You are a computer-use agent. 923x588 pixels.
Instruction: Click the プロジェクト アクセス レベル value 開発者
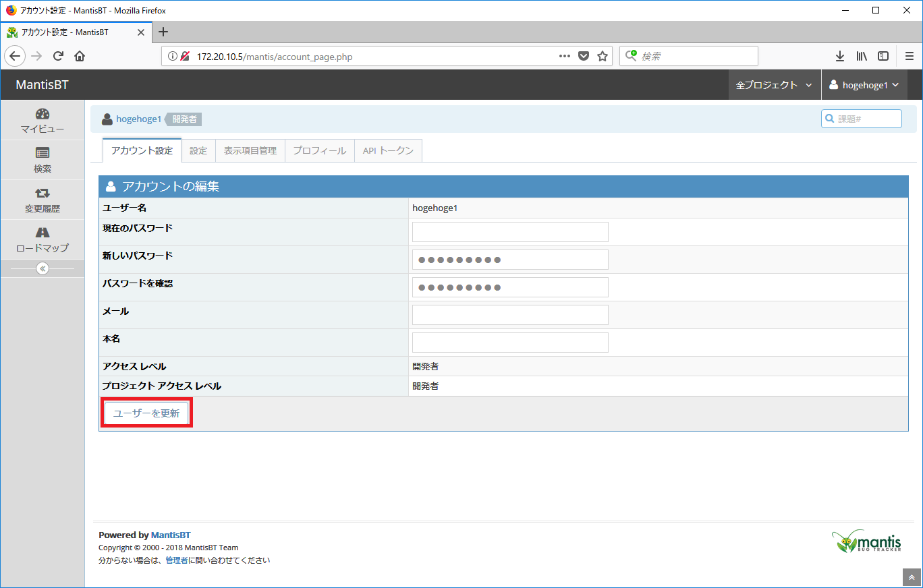click(x=426, y=386)
